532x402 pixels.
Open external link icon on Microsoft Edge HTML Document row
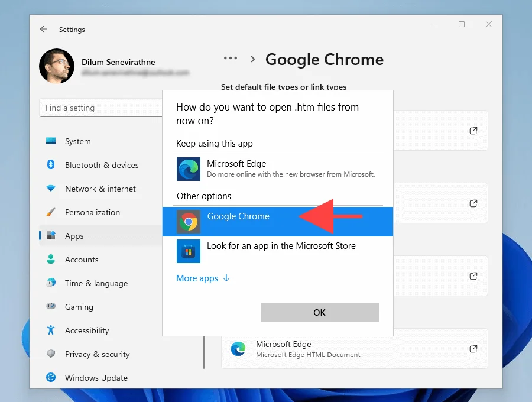tap(473, 349)
